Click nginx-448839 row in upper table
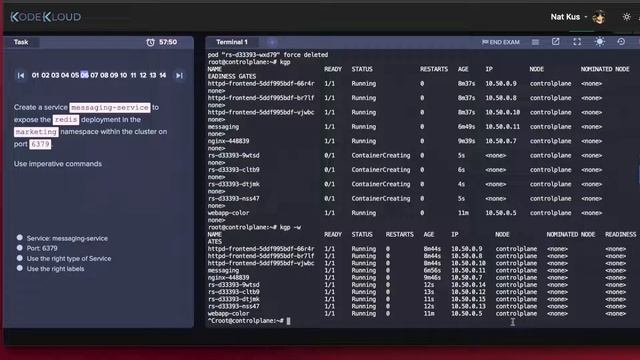 [405, 141]
